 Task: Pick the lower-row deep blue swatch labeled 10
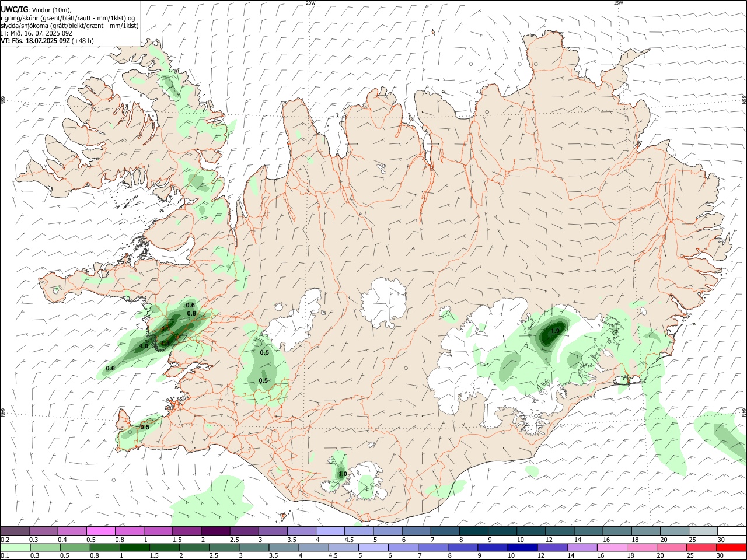[523, 547]
